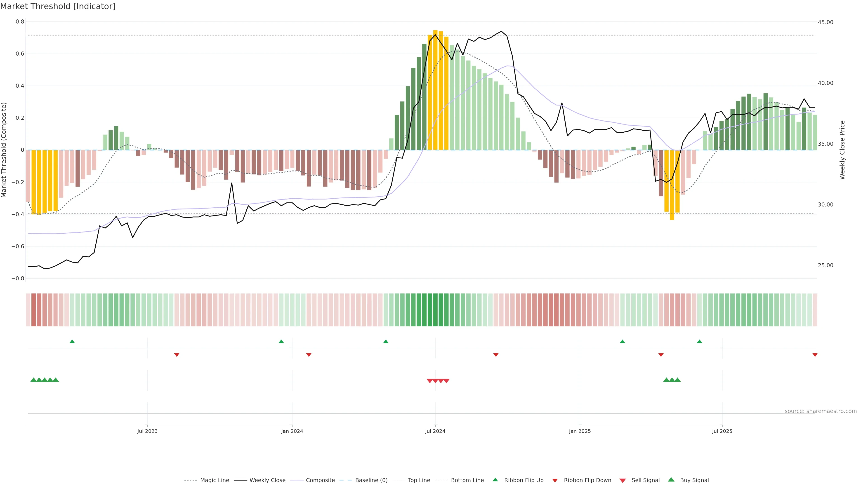Image resolution: width=868 pixels, height=488 pixels.
Task: Click Ribbon Flip Down legend triangle icon
Action: pos(555,481)
